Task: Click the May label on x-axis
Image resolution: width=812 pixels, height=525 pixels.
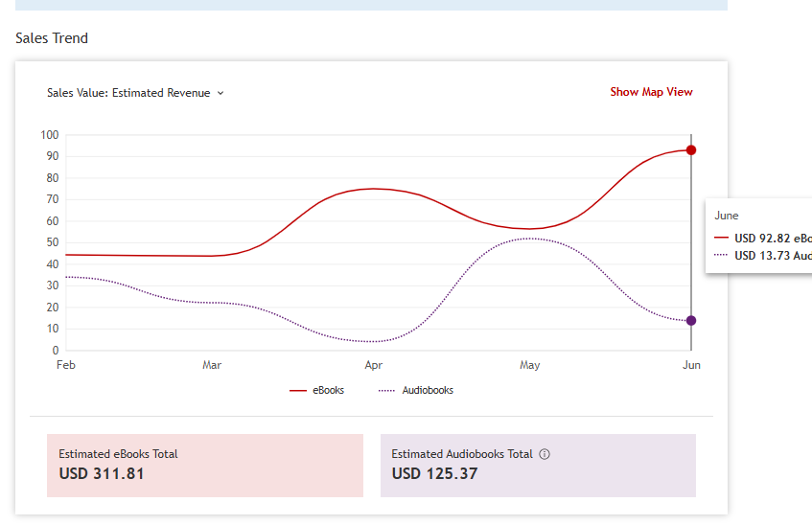Action: tap(530, 365)
